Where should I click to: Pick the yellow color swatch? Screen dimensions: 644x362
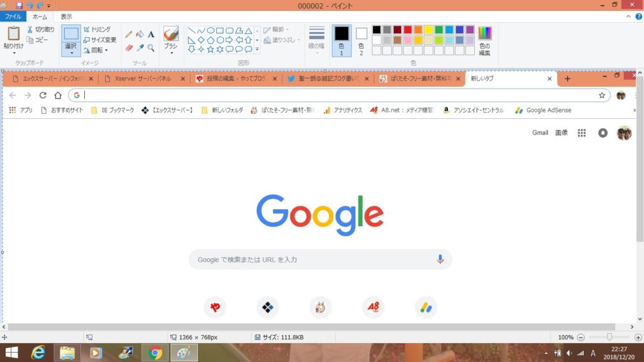[x=428, y=30]
